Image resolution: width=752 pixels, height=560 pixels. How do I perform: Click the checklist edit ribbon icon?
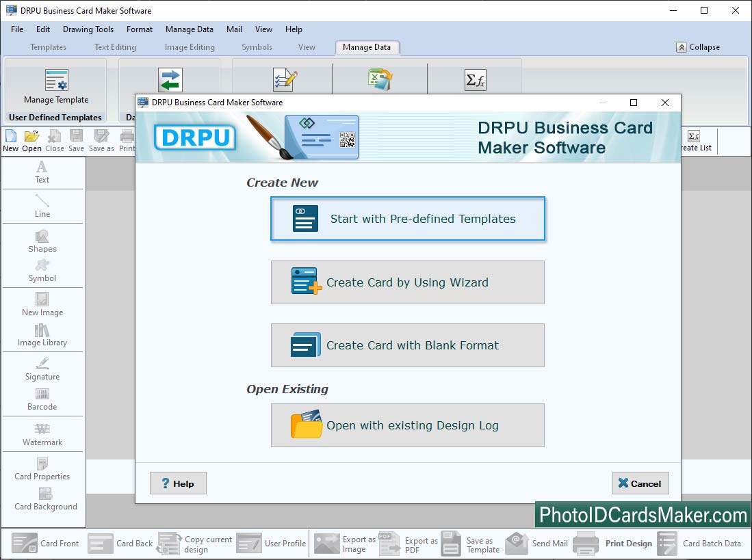[285, 79]
